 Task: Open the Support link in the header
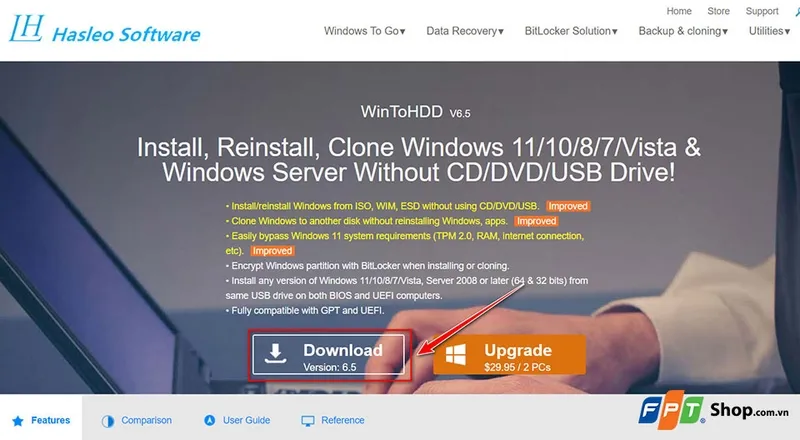coord(762,11)
